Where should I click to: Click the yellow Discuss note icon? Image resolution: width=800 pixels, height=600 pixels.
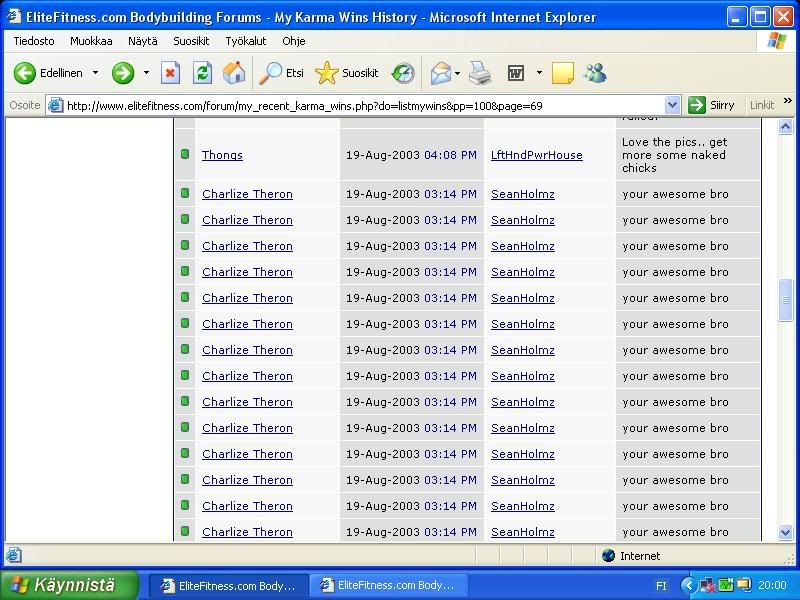click(562, 73)
